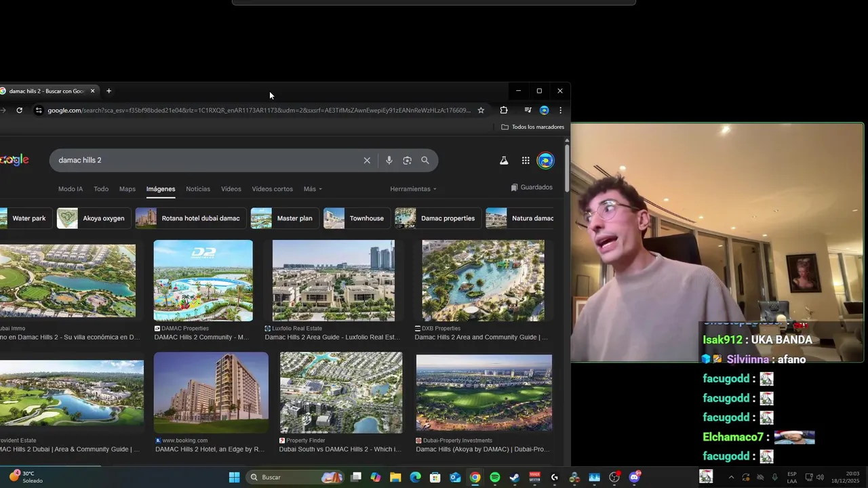Click the magnifier search button

425,161
